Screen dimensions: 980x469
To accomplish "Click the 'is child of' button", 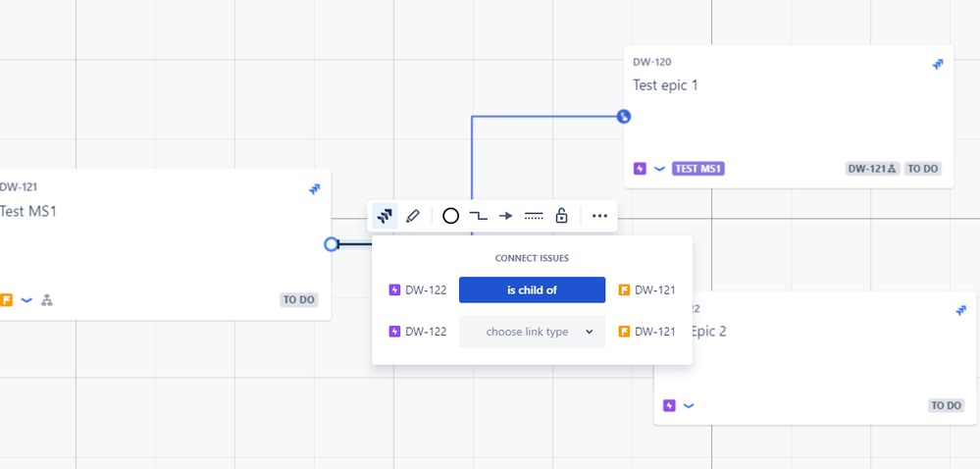I will click(532, 290).
